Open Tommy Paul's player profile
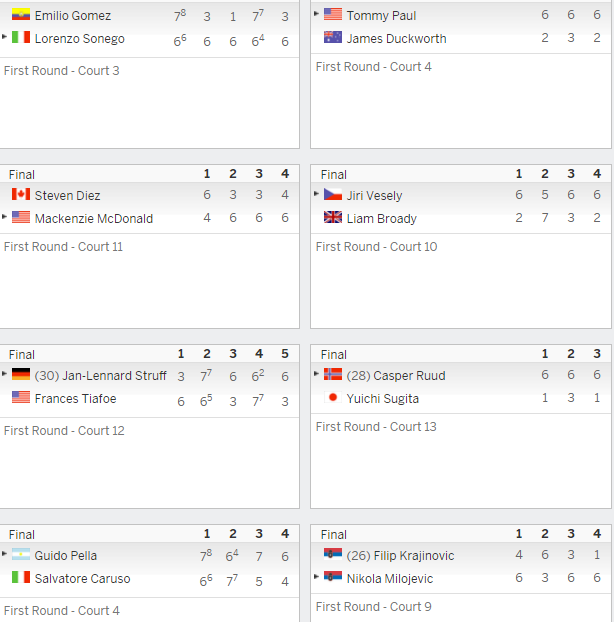 pyautogui.click(x=381, y=15)
